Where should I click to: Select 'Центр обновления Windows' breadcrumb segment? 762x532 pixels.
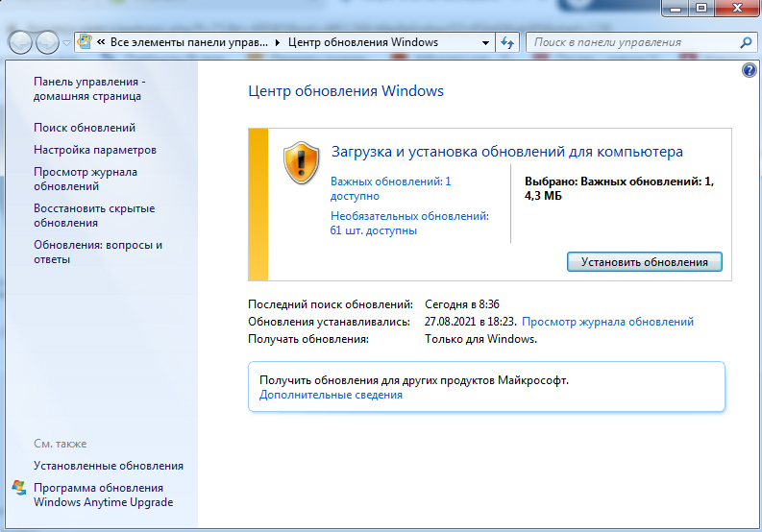[x=363, y=42]
